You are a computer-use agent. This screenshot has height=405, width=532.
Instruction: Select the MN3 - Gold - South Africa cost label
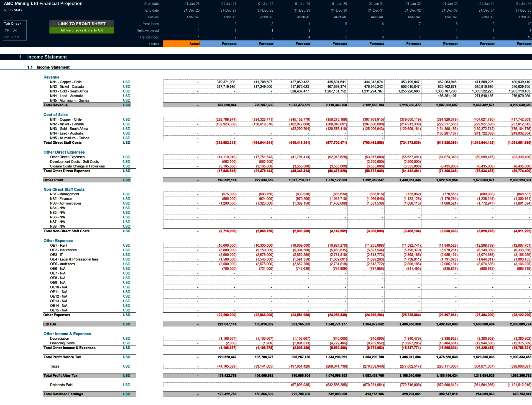point(69,129)
